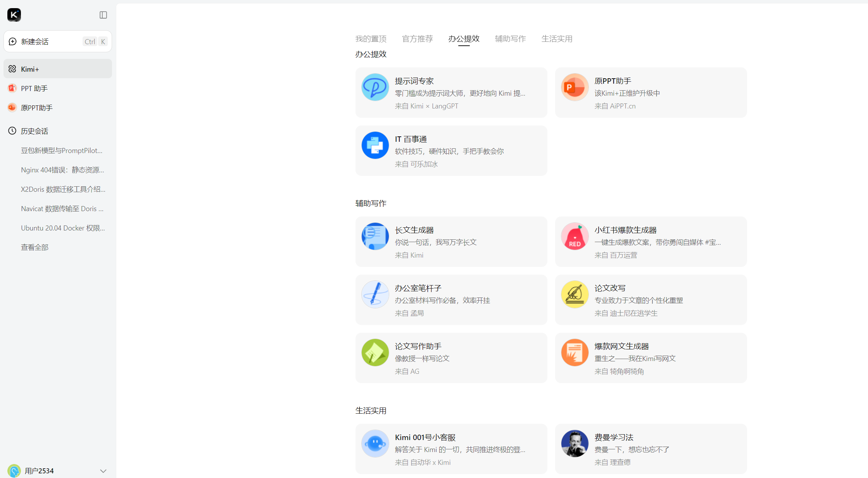This screenshot has width=868, height=478.
Task: Click the text 该Kimi+正维护升级中
Action: [627, 93]
